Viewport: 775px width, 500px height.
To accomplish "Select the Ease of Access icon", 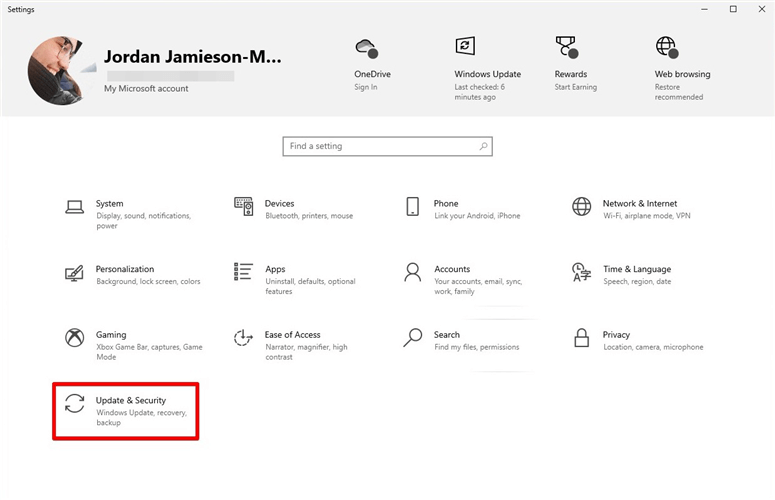I will [243, 338].
